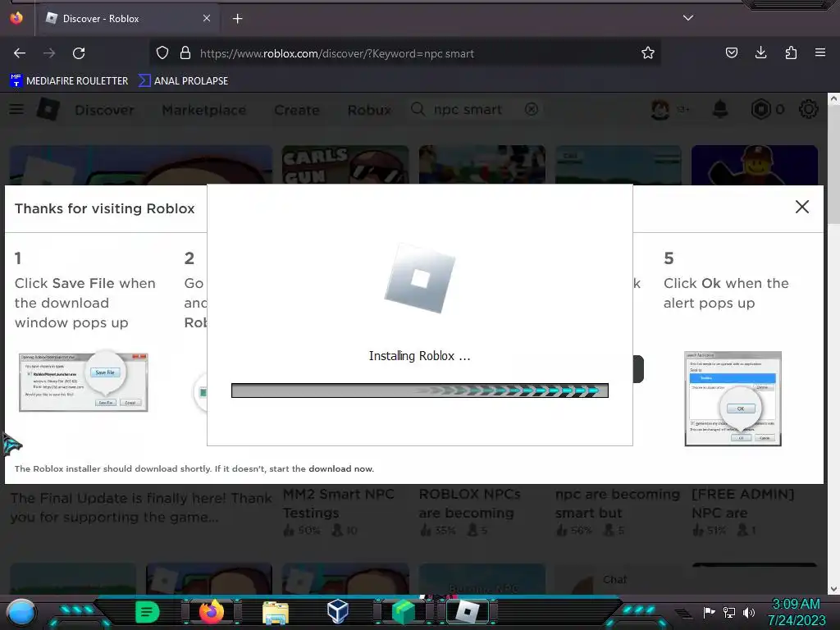Open VirtualBox from the taskbar
Image resolution: width=840 pixels, height=630 pixels.
pyautogui.click(x=338, y=611)
